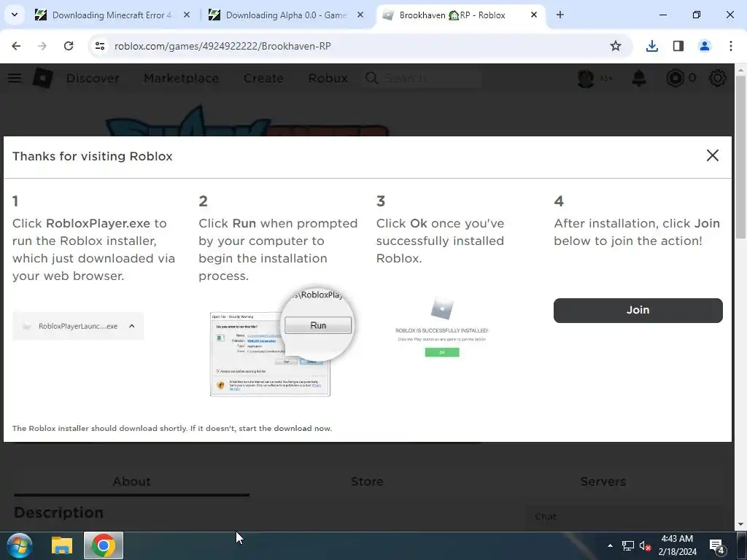Open Roblox settings gear
Viewport: 747px width, 560px height.
click(718, 78)
